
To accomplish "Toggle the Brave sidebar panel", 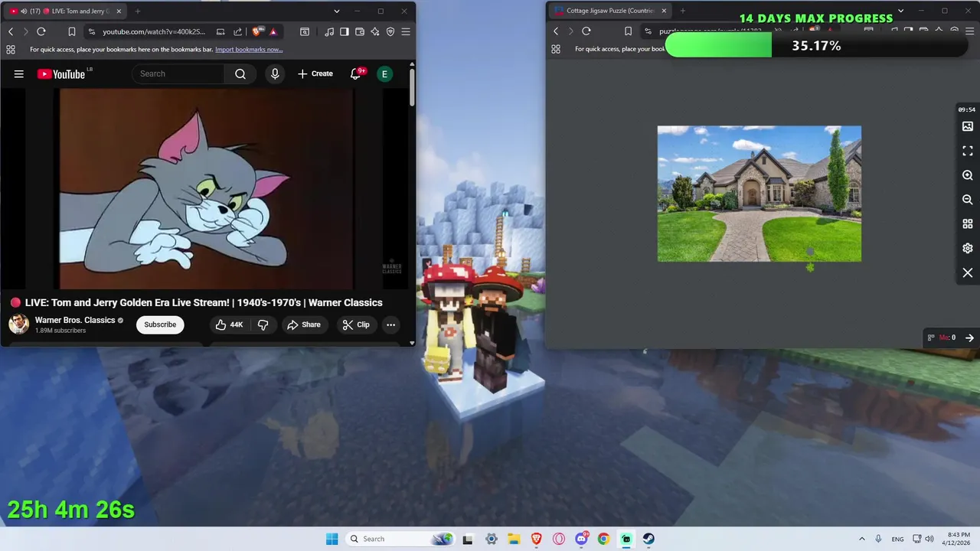I will [x=345, y=31].
